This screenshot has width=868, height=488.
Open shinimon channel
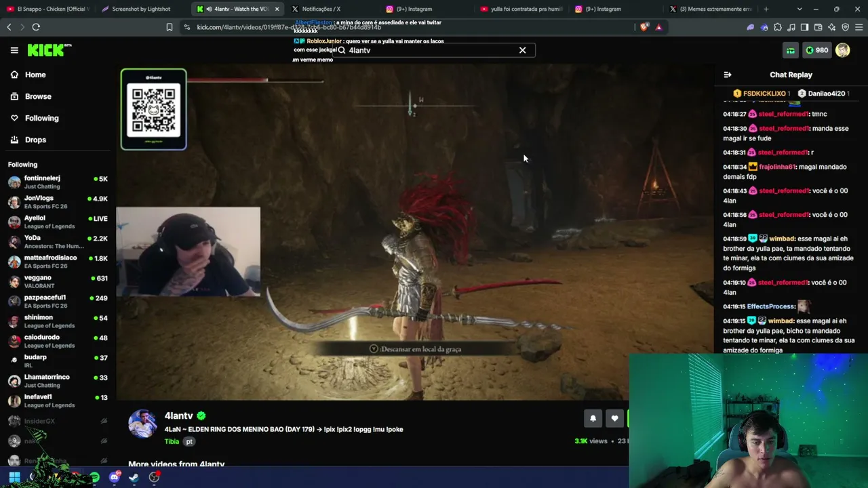[58, 321]
